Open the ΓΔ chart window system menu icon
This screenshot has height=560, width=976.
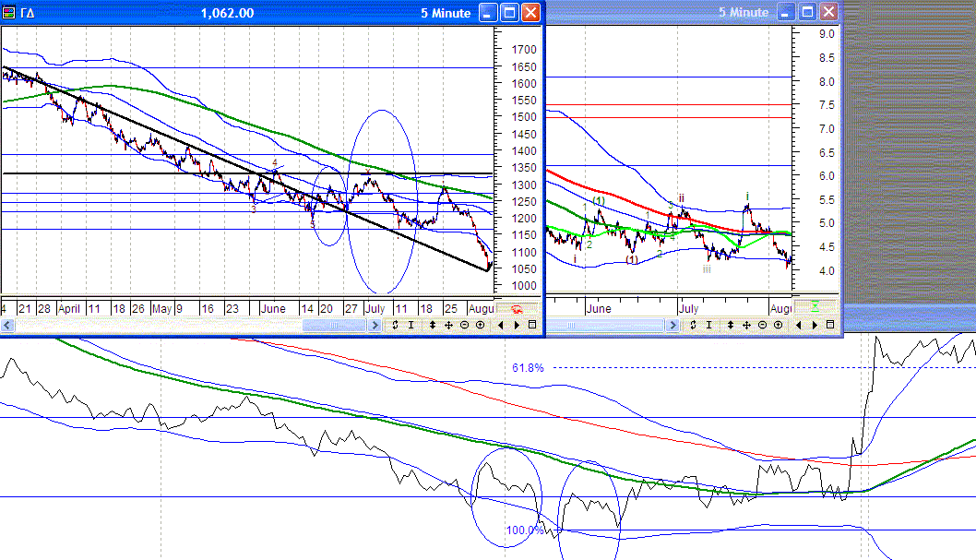(x=8, y=12)
